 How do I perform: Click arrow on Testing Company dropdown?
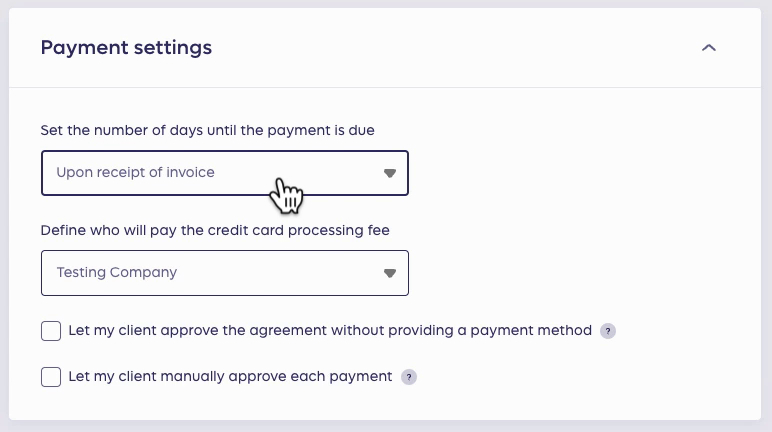[x=389, y=273]
